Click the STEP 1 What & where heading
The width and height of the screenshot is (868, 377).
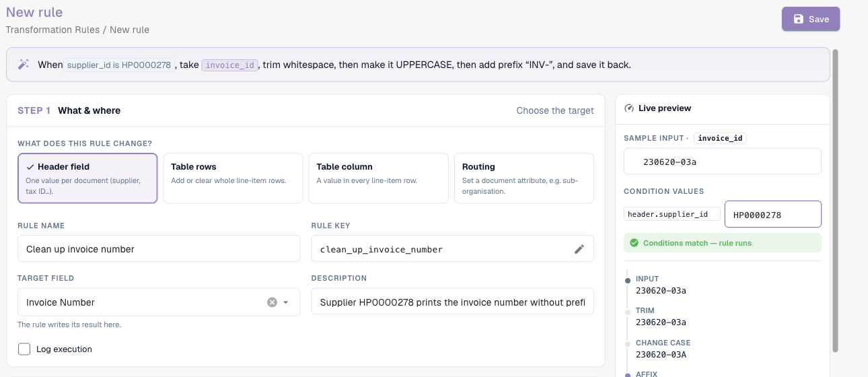(69, 110)
